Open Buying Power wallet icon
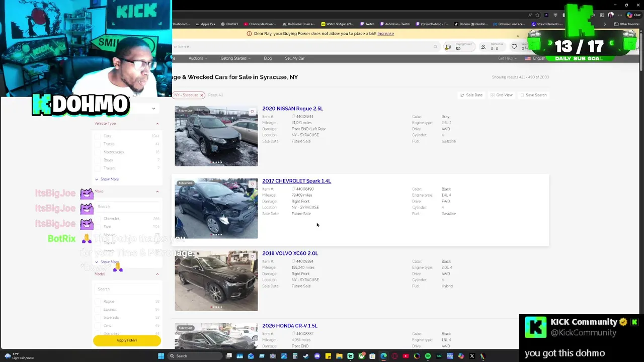The height and width of the screenshot is (362, 644). coord(448,47)
